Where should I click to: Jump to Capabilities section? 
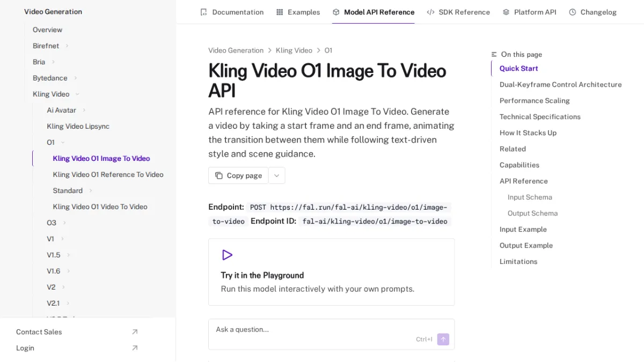(x=519, y=165)
